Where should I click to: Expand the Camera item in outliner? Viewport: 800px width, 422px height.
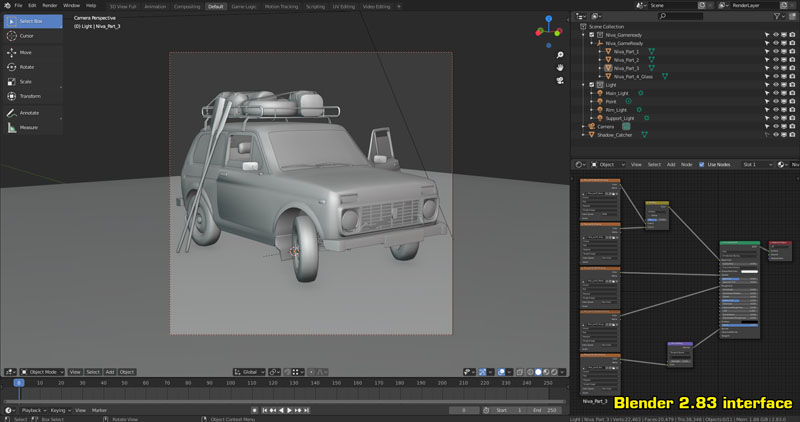tap(584, 127)
